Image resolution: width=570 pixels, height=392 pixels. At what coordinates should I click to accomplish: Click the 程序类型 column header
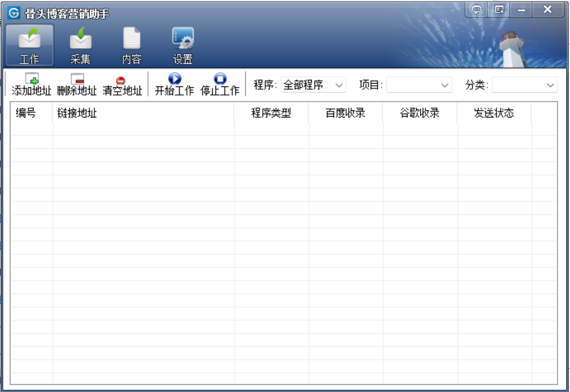(x=271, y=113)
